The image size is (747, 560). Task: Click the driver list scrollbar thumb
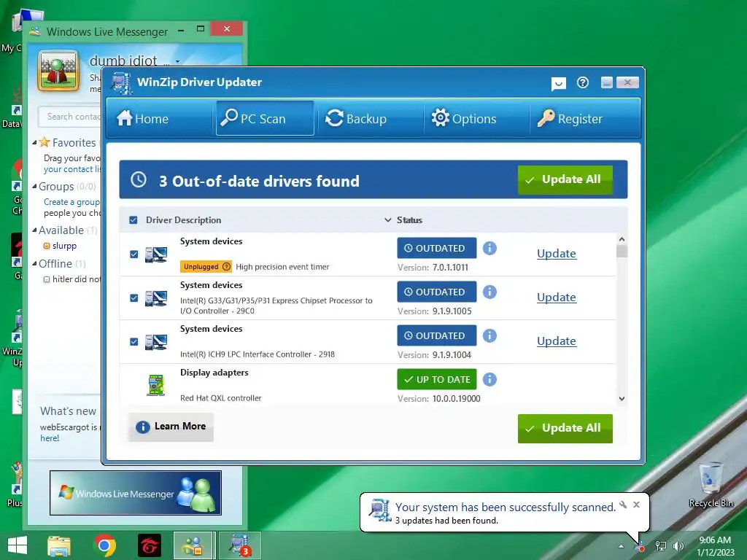(622, 251)
